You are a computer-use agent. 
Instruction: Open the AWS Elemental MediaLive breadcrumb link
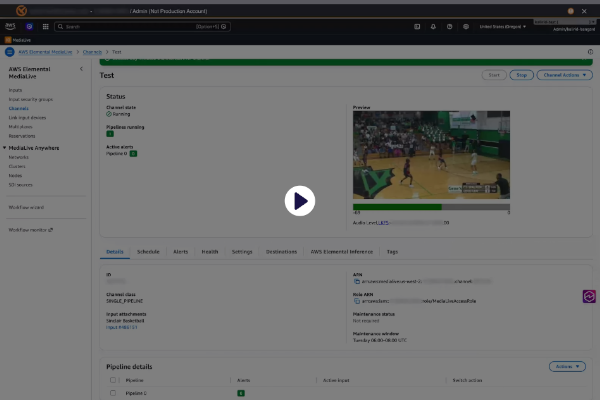point(45,52)
